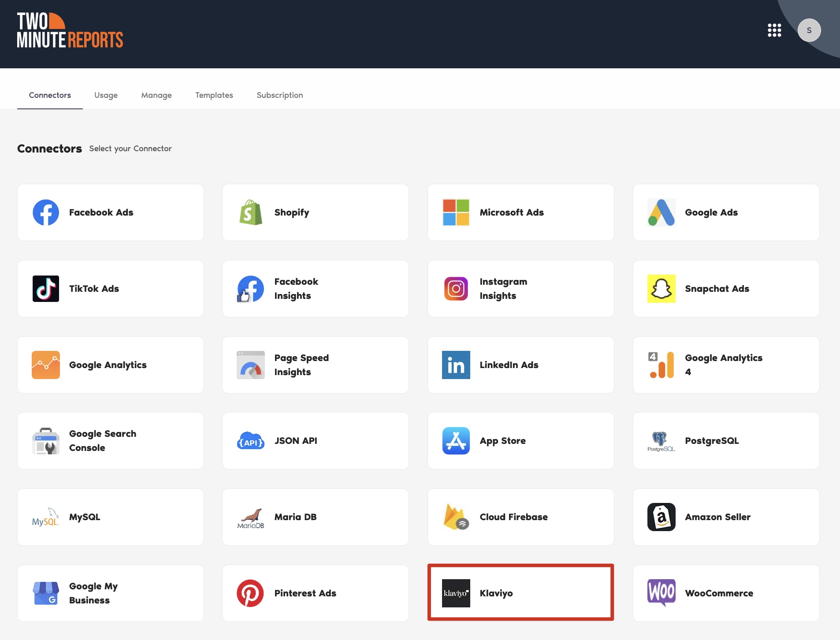Click the Google My Business storefront icon

[x=46, y=593]
